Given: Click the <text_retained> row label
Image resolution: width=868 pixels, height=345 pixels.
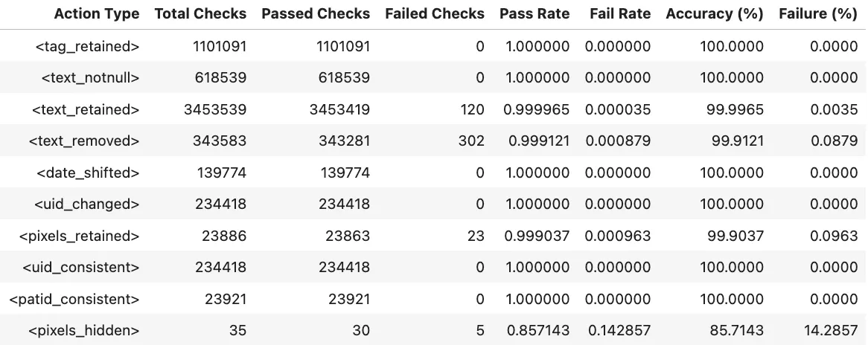Looking at the screenshot, I should tap(86, 109).
